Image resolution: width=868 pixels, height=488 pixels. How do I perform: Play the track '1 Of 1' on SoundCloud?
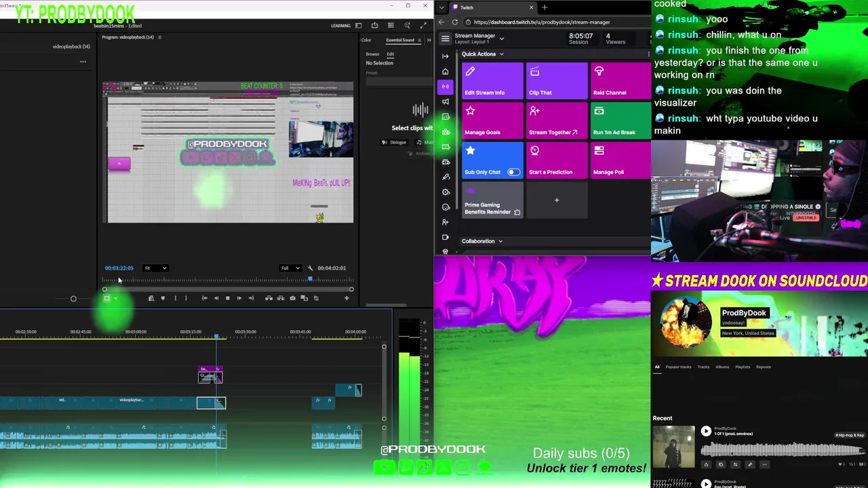(x=706, y=431)
